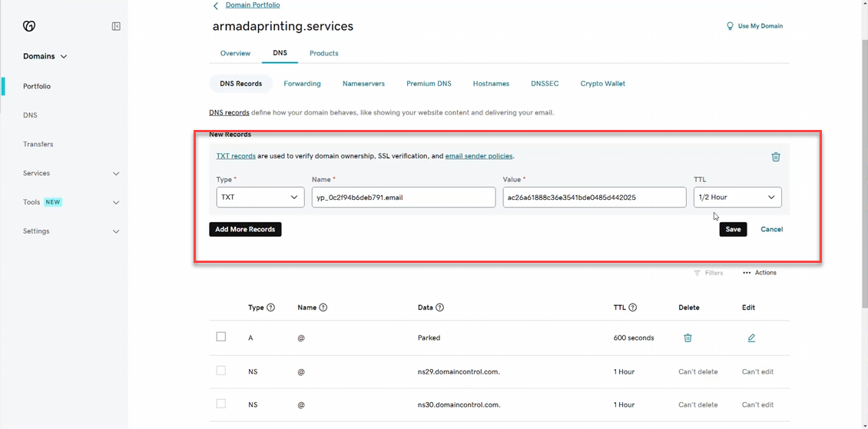Click the Parked data cell
The height and width of the screenshot is (429, 868).
pyautogui.click(x=429, y=338)
